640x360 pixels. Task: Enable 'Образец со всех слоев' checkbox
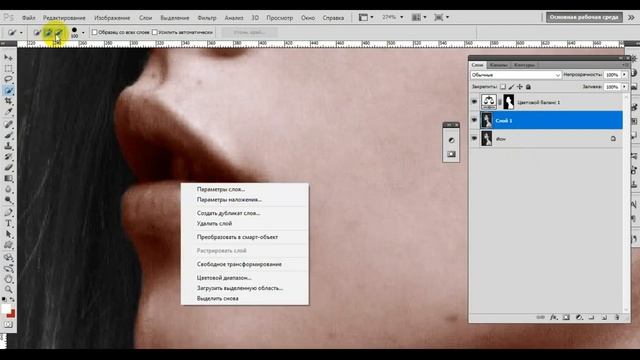click(95, 32)
